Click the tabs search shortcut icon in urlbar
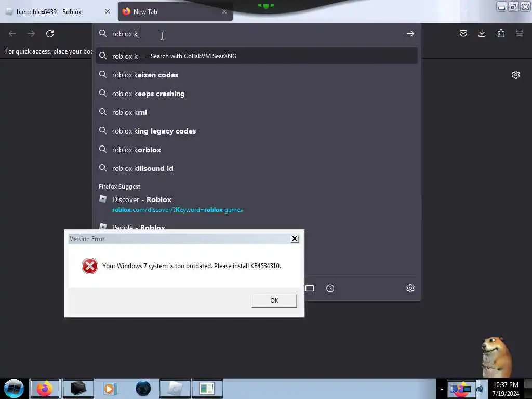This screenshot has height=399, width=532. pyautogui.click(x=310, y=288)
